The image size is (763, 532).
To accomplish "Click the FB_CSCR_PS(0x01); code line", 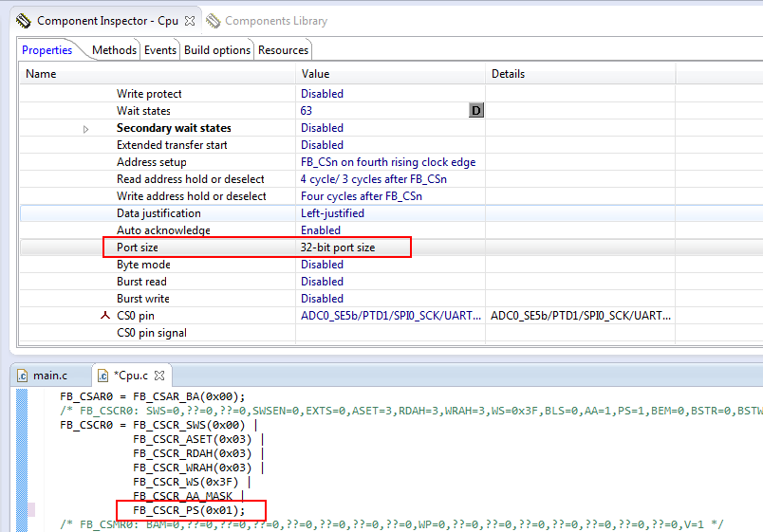I will pos(189,510).
